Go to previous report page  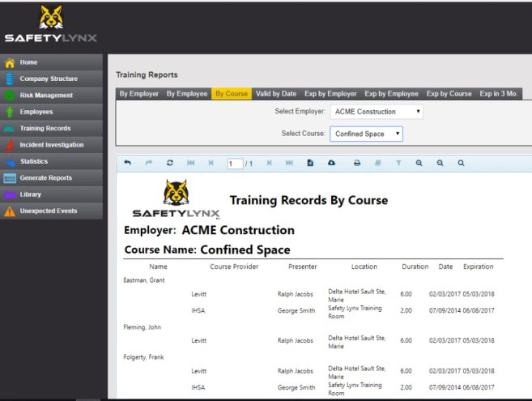coord(211,163)
